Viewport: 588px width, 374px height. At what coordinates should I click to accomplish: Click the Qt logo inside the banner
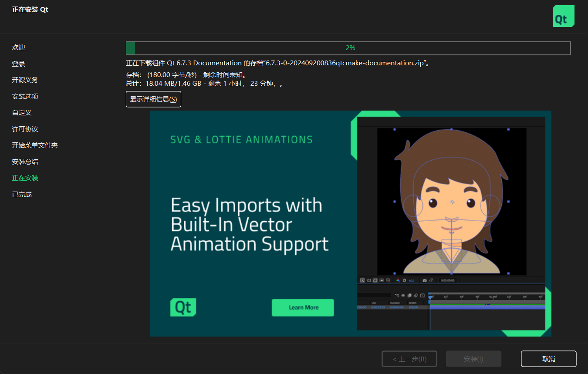183,307
